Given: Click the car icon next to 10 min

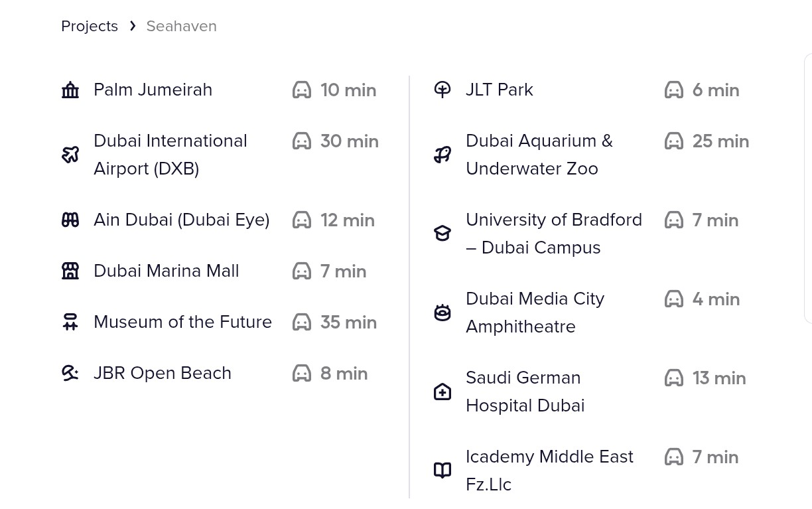Looking at the screenshot, I should (x=302, y=90).
